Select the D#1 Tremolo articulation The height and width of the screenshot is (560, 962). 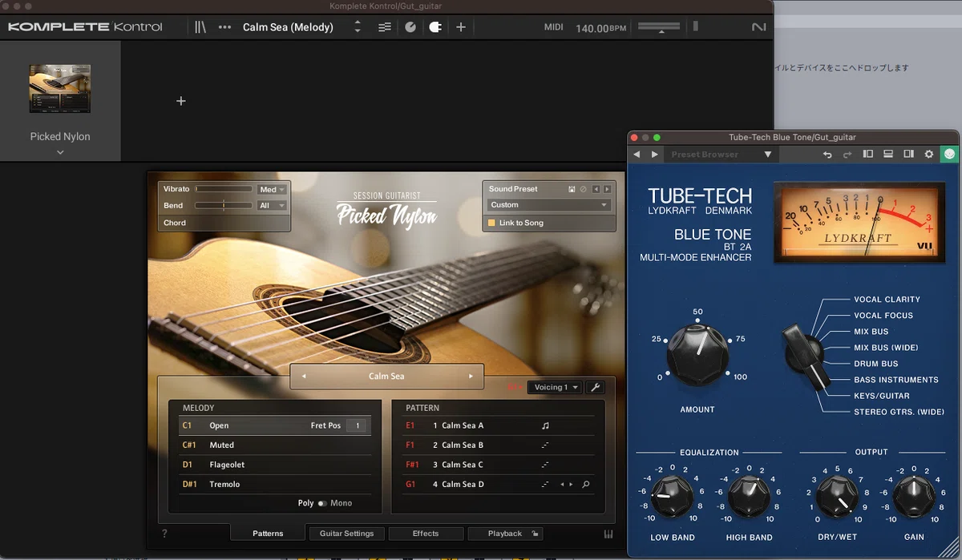pyautogui.click(x=274, y=484)
